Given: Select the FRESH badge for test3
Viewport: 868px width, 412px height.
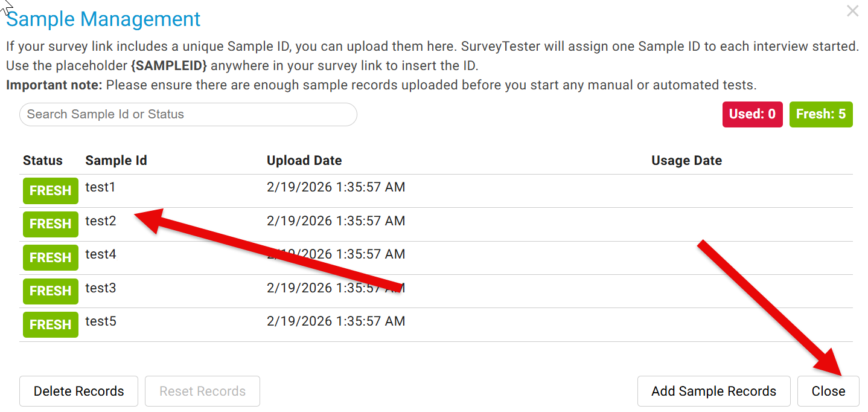Looking at the screenshot, I should click(x=50, y=291).
